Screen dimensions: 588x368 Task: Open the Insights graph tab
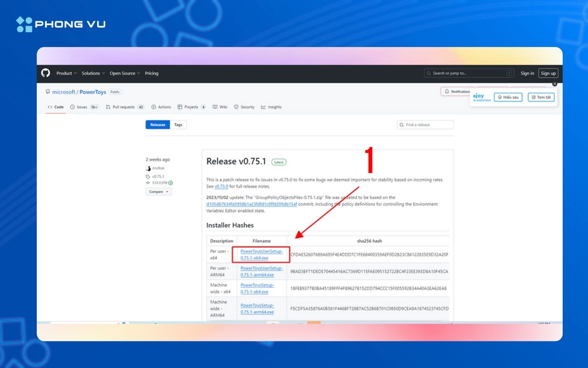tap(271, 107)
